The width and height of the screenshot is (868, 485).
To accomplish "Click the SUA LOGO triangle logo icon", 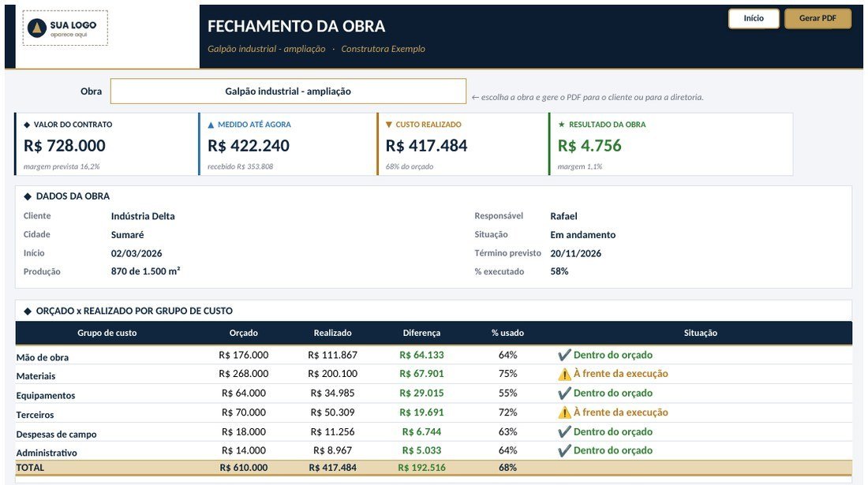I will pyautogui.click(x=37, y=27).
